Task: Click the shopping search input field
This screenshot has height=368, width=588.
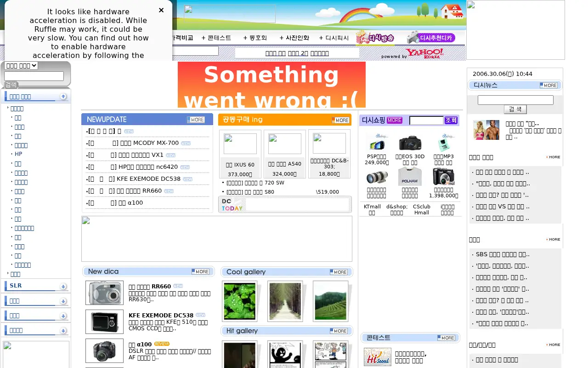Action: (x=426, y=121)
